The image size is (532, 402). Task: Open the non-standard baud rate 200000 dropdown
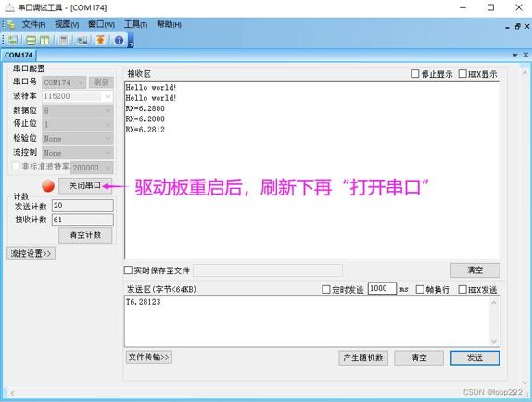(x=92, y=168)
